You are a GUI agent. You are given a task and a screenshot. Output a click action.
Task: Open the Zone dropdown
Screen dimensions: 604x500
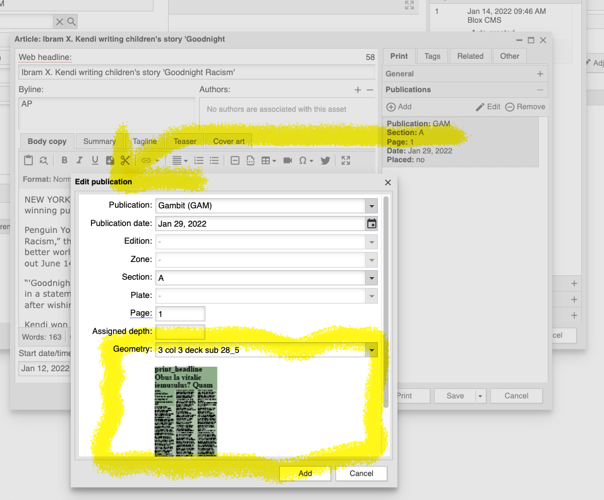[371, 260]
